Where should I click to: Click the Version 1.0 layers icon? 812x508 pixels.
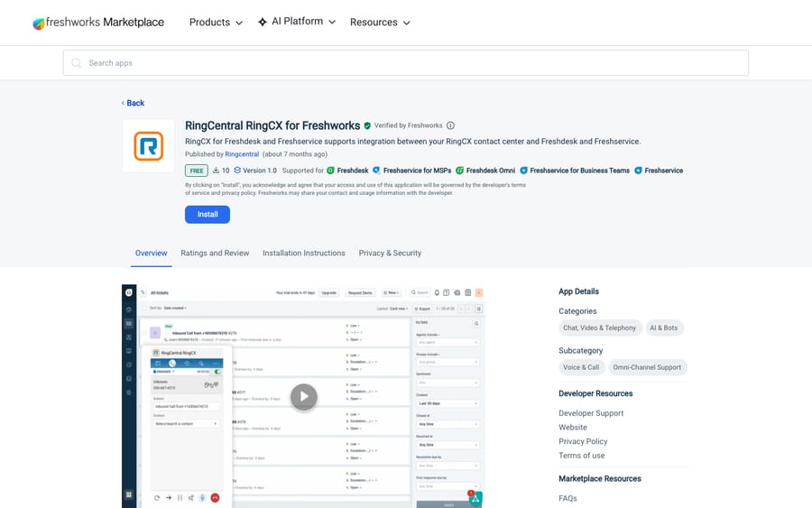click(x=237, y=170)
